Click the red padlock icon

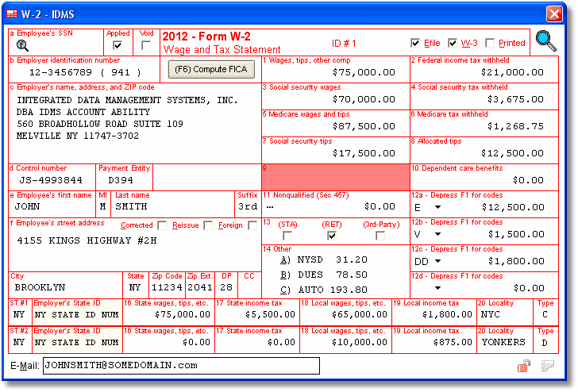(524, 366)
